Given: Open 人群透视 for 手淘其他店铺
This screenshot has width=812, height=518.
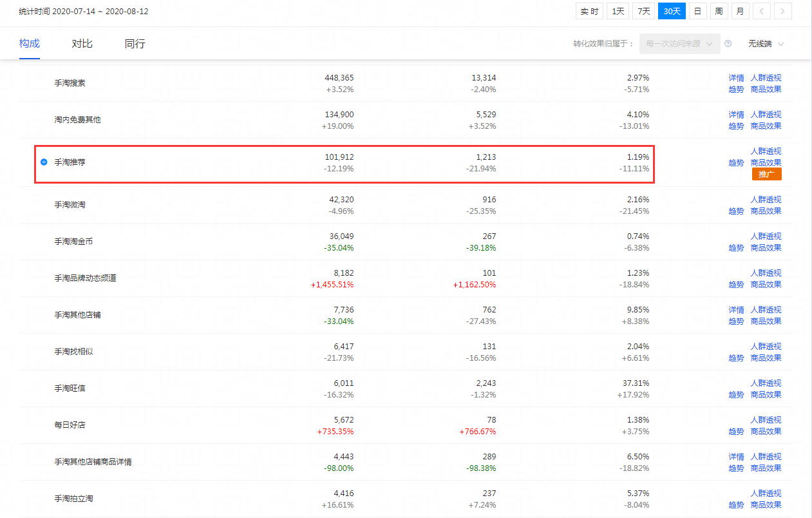Looking at the screenshot, I should [x=766, y=310].
